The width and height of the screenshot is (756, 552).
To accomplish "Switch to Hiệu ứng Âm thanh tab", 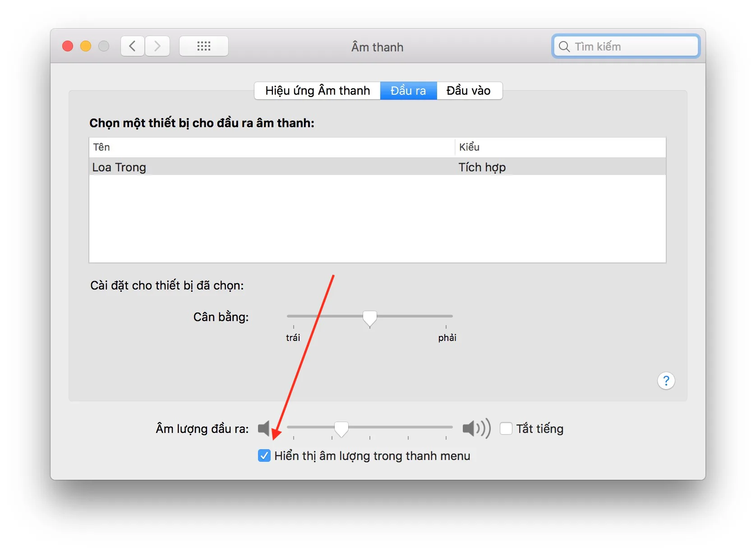I will click(x=318, y=91).
